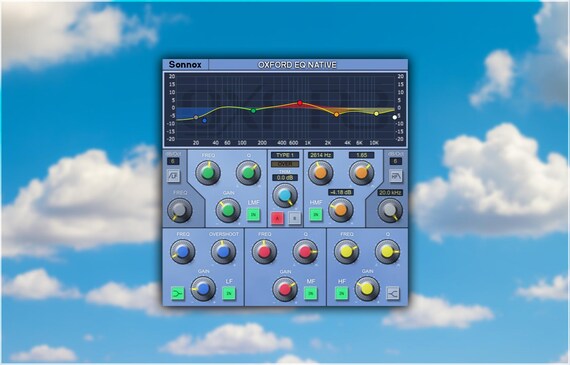
Task: Click the orange HMF frequency knob
Action: [x=321, y=173]
